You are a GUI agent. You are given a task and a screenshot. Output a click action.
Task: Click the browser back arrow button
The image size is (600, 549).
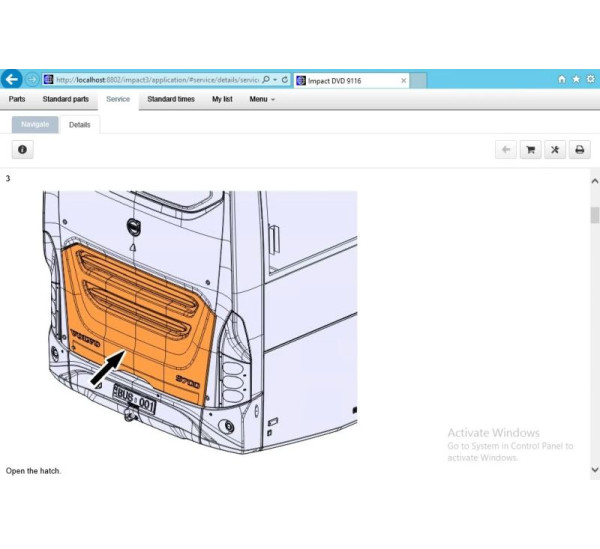(12, 80)
